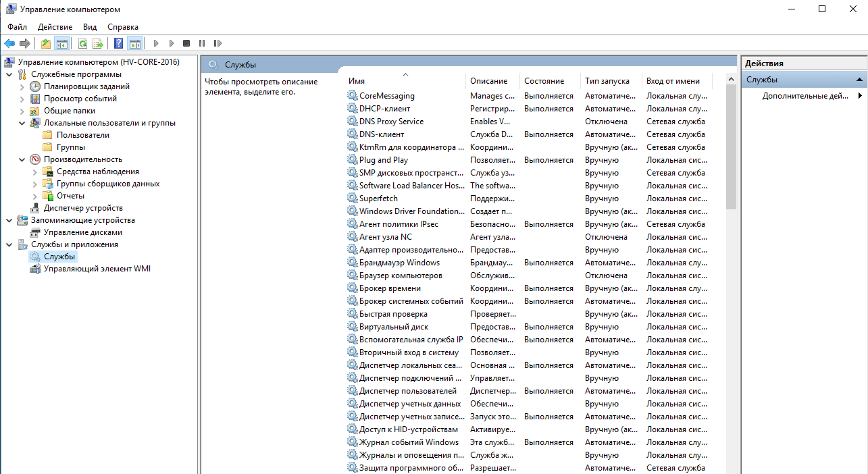Click the blue Back arrow in toolbar
The height and width of the screenshot is (474, 868).
point(9,44)
